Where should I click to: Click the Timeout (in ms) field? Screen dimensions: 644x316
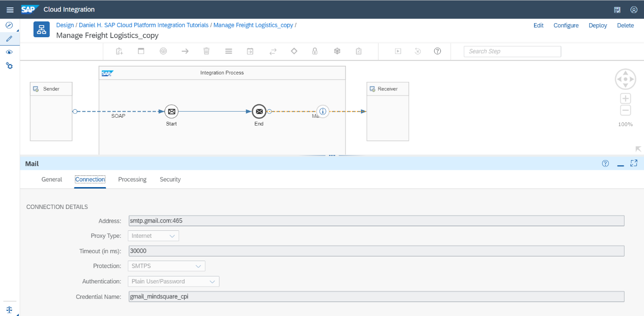point(377,251)
